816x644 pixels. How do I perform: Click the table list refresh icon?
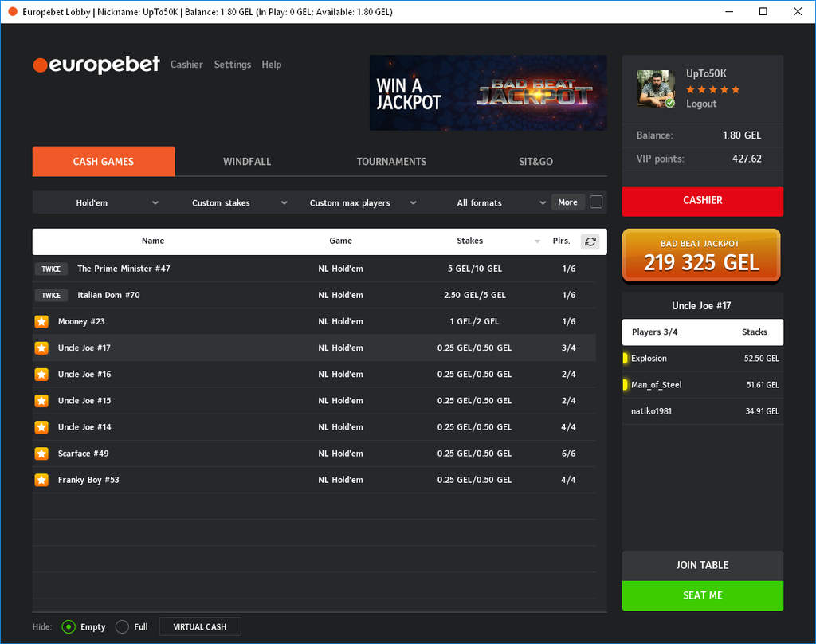pos(590,241)
